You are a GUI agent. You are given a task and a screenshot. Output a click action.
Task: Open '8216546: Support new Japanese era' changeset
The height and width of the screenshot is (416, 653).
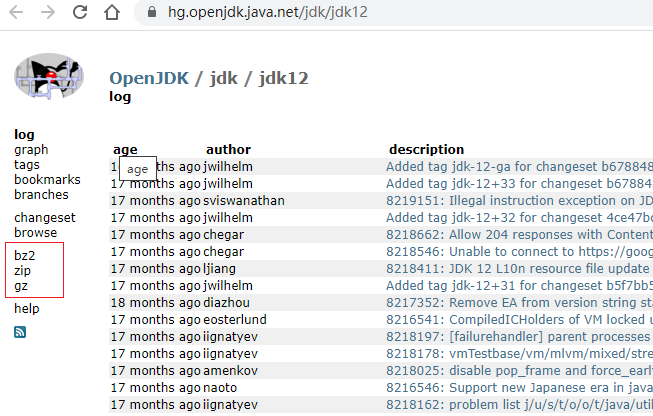519,388
